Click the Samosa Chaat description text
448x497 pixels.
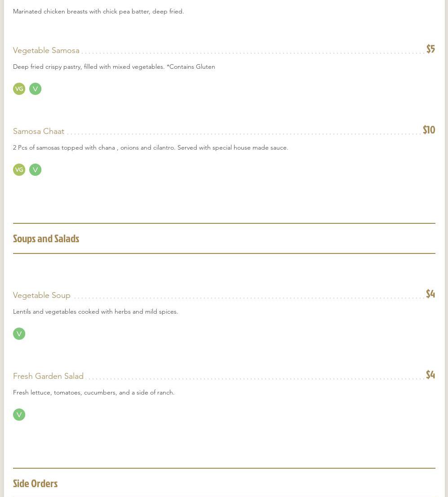[x=151, y=147]
